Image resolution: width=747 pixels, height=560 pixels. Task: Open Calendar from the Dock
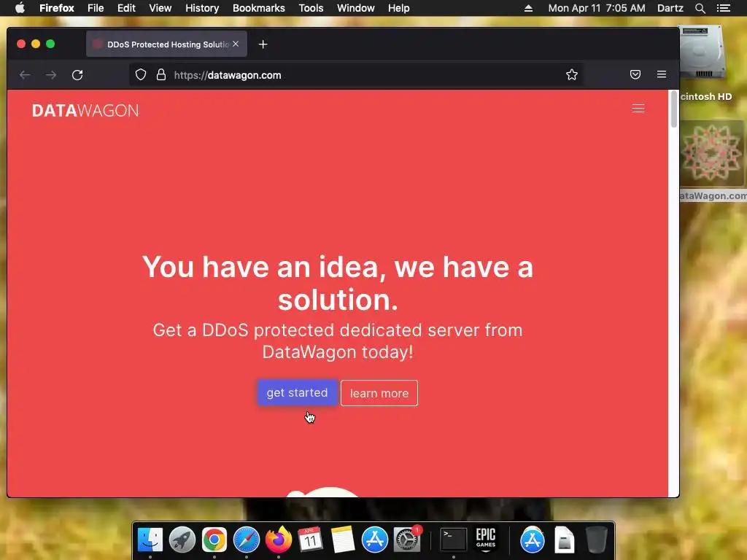pyautogui.click(x=311, y=540)
